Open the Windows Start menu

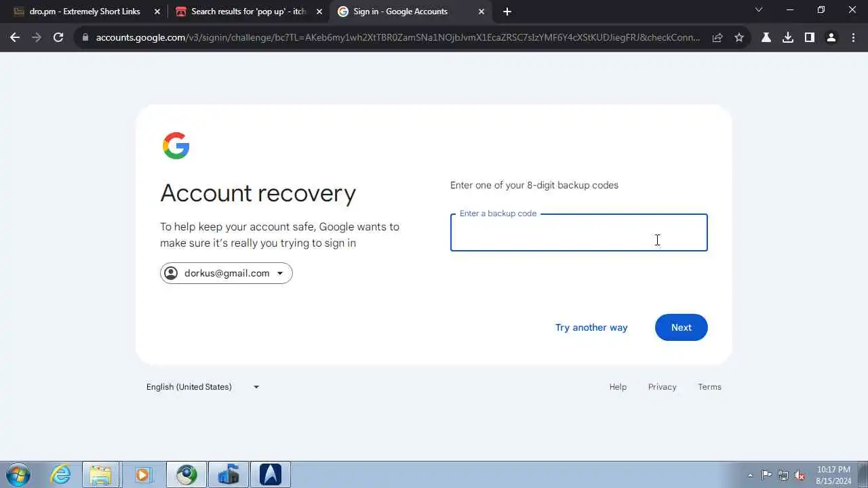(17, 474)
